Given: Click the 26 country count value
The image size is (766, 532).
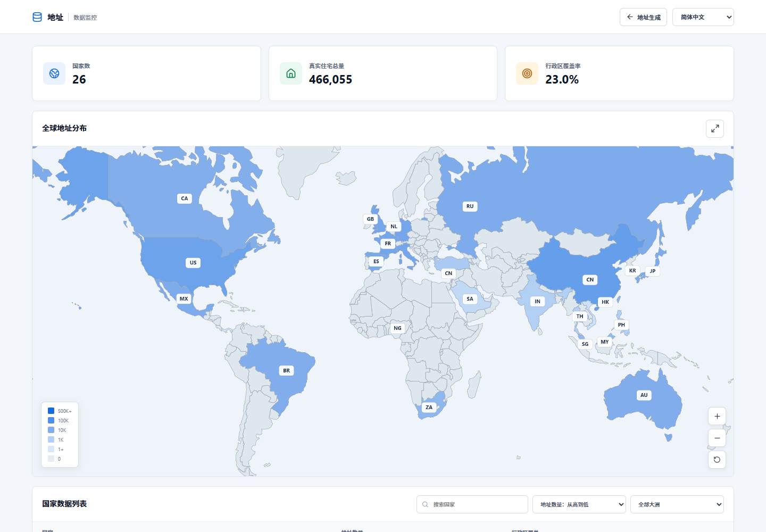Looking at the screenshot, I should [79, 79].
